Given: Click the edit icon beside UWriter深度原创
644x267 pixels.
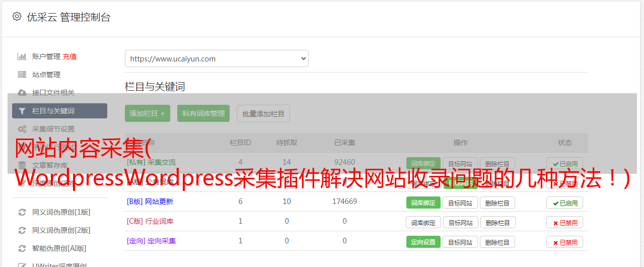Looking at the screenshot, I should pos(22,265).
